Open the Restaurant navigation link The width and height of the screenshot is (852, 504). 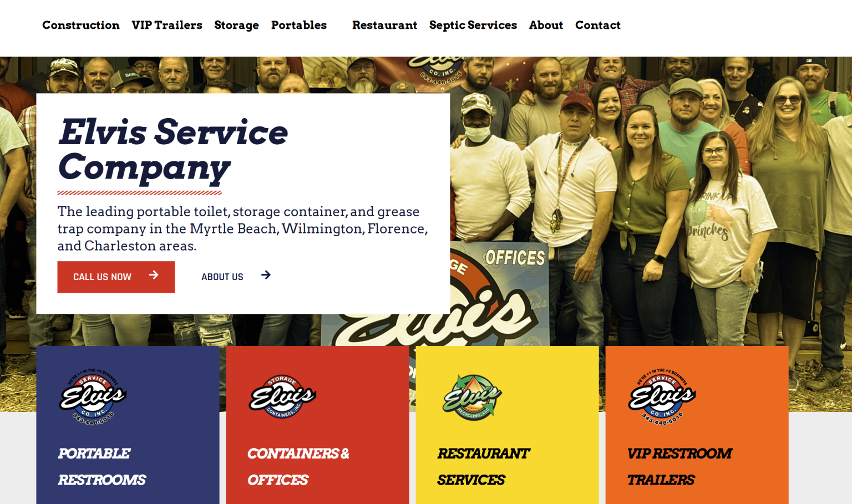point(384,25)
